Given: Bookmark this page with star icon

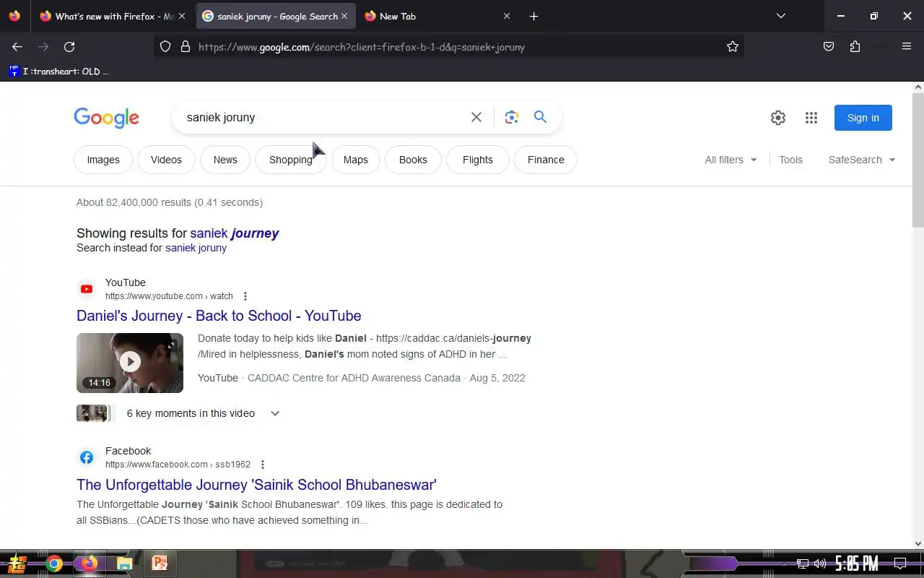Looking at the screenshot, I should (733, 47).
